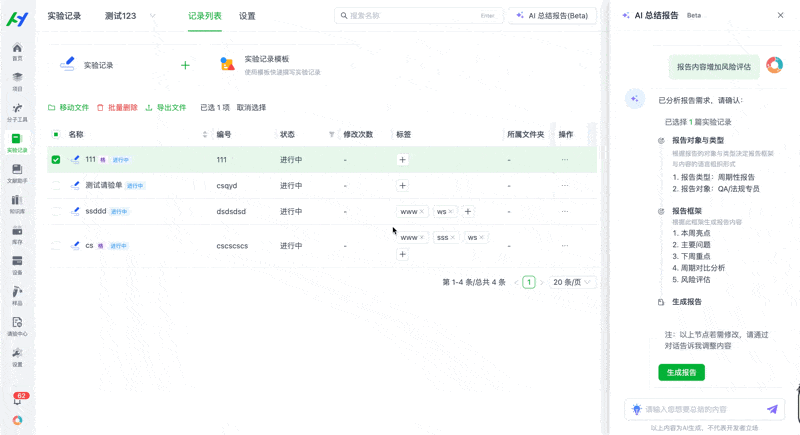This screenshot has width=800, height=435.
Task: Click 移动文件 move files action
Action: pyautogui.click(x=68, y=108)
